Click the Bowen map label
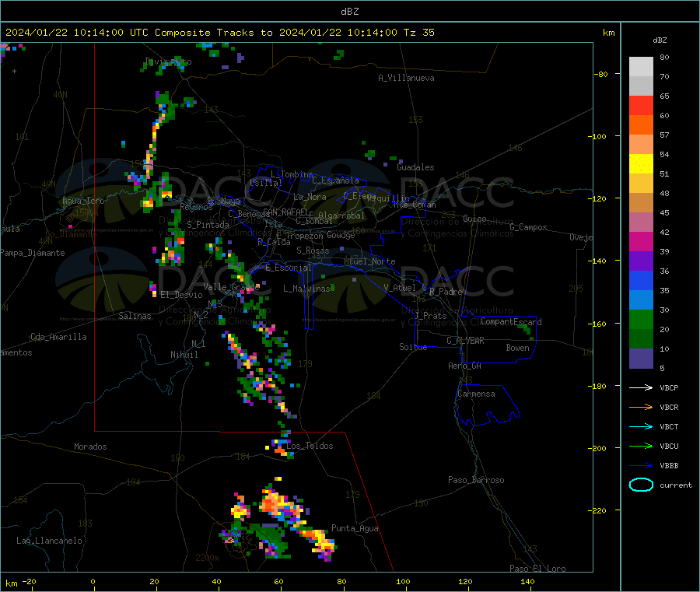Viewport: 700px width, 592px height. 517,348
